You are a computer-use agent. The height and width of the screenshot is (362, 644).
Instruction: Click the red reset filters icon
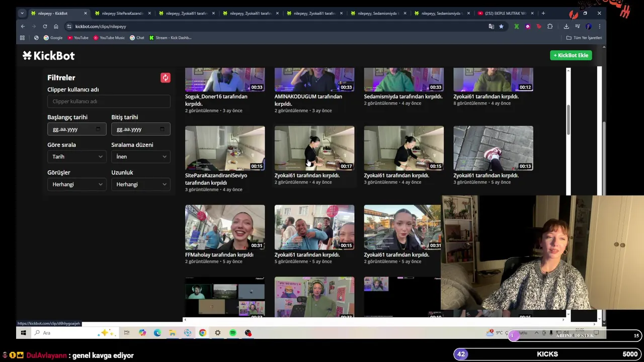click(x=166, y=78)
